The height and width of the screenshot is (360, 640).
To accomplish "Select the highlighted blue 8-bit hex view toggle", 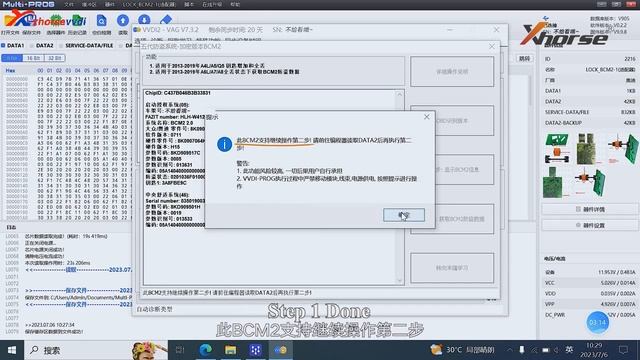I will point(12,58).
